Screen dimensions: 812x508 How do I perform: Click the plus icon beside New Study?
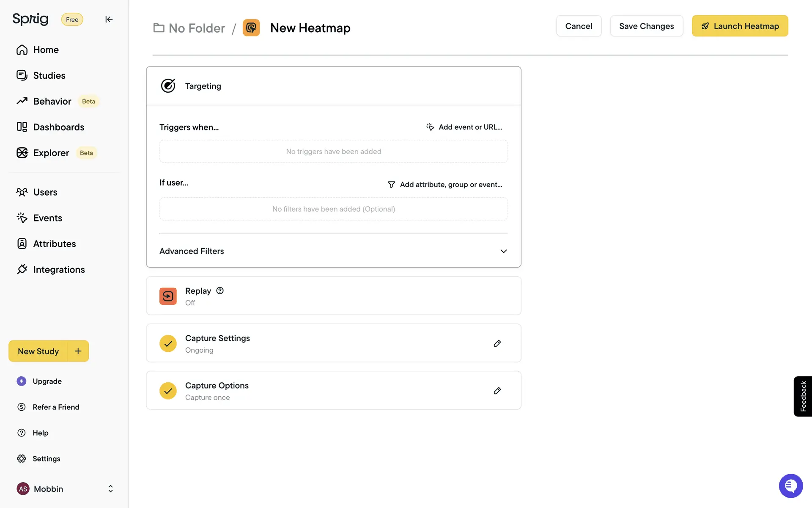tap(78, 351)
